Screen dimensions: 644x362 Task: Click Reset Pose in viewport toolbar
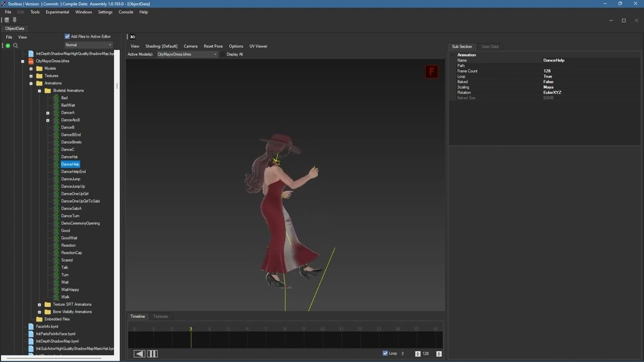pyautogui.click(x=213, y=46)
